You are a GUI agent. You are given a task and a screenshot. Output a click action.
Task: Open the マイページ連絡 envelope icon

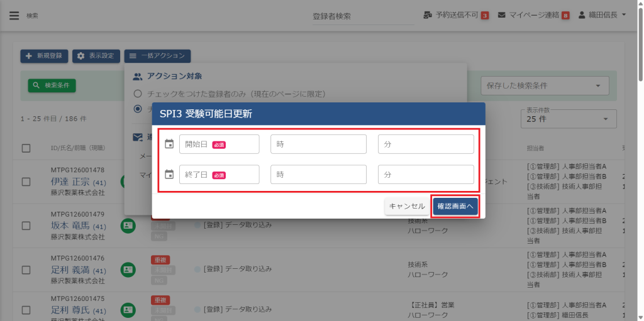(502, 15)
